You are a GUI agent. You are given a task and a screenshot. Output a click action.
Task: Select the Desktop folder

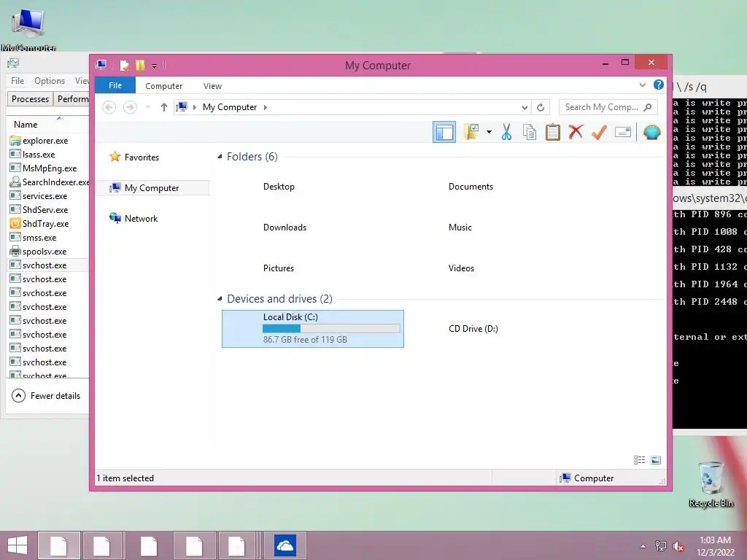click(279, 187)
